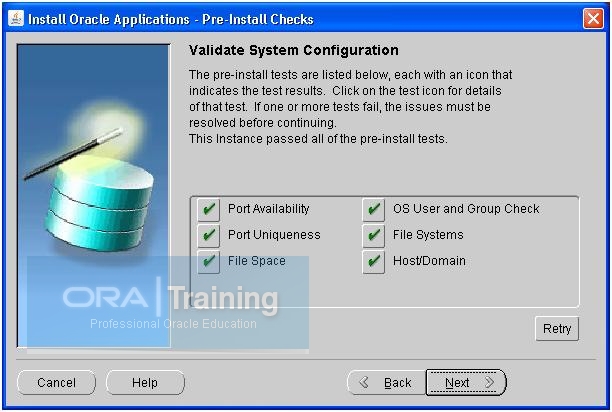Open File Space test result icon
The height and width of the screenshot is (412, 612).
pos(208,262)
